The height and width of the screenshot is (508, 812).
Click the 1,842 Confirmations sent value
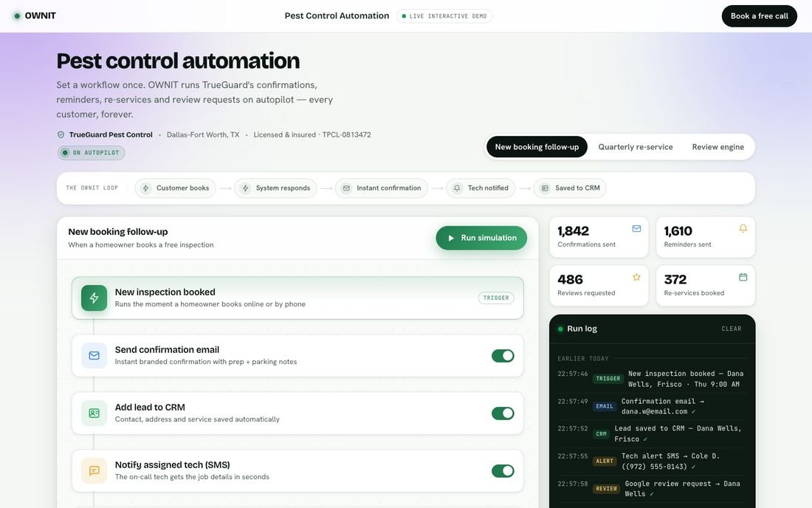574,231
